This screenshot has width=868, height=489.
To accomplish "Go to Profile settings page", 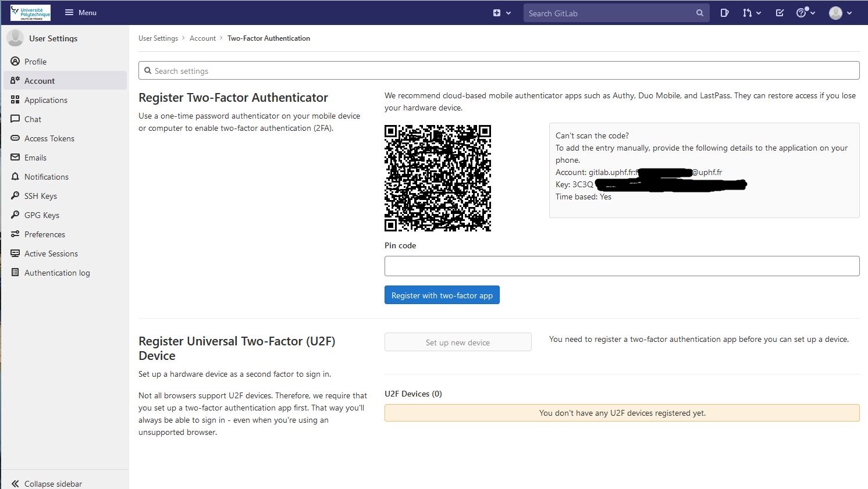I will coord(65,61).
